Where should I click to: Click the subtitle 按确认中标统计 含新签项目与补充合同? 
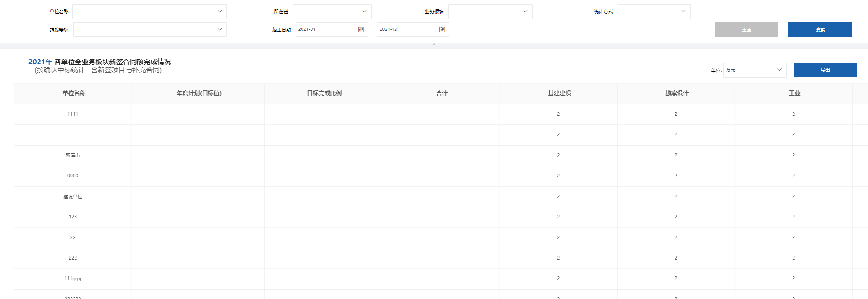[98, 70]
